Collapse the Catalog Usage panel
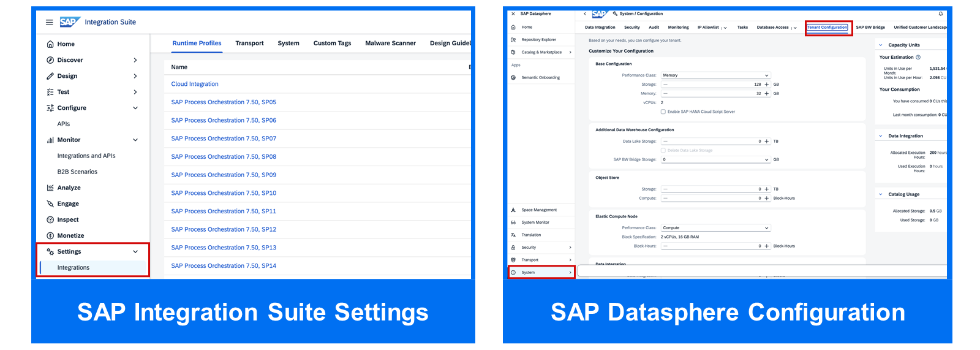Viewport: 980px width, 350px height. [881, 194]
